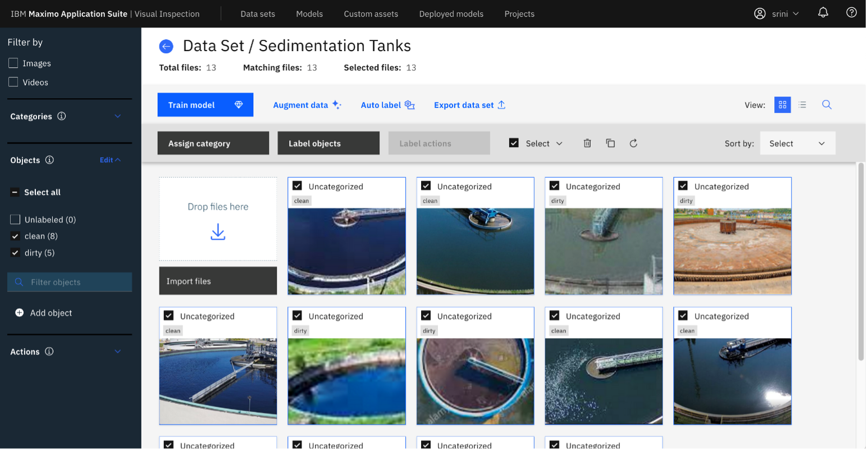Image resolution: width=868 pixels, height=451 pixels.
Task: Delete selected files with trash icon
Action: [x=587, y=144]
